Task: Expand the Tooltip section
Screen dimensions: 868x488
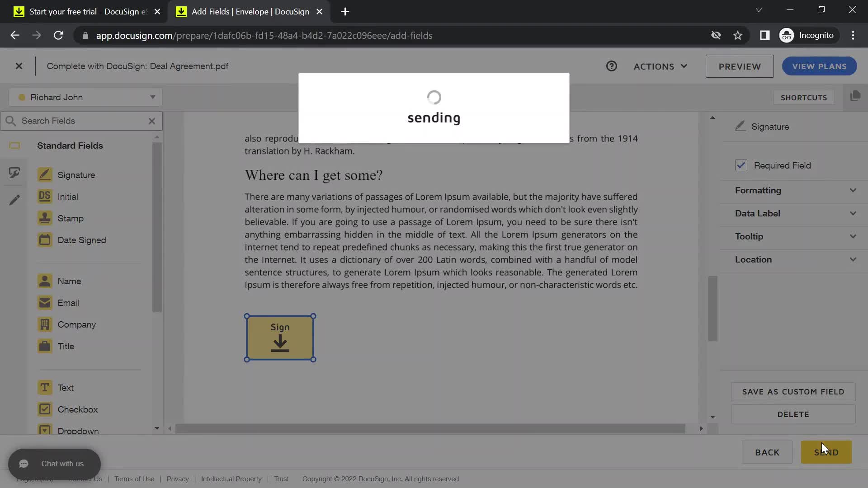Action: 796,235
